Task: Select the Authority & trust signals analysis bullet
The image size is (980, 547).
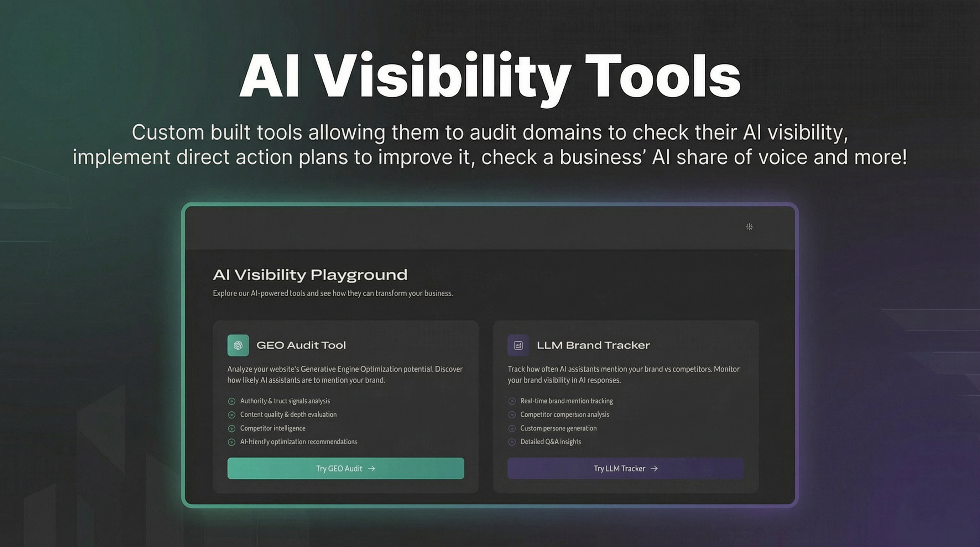Action: point(232,401)
